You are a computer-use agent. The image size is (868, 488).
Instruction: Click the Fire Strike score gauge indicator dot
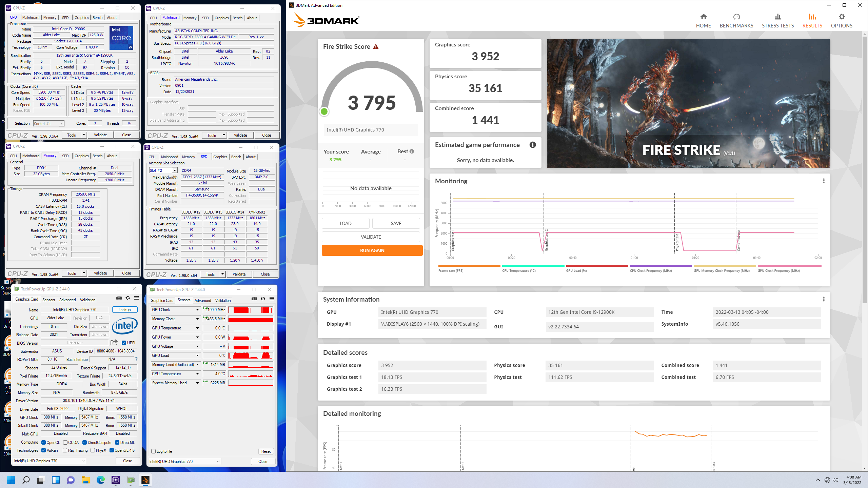pos(324,111)
